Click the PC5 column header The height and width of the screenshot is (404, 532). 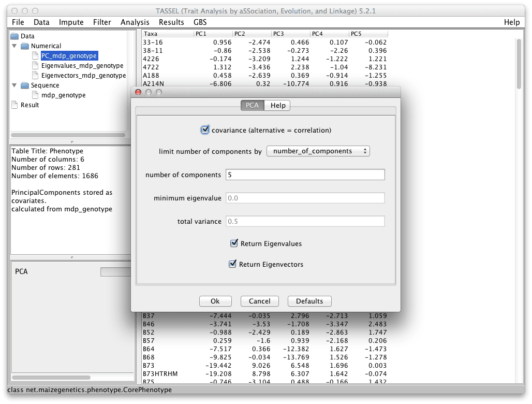click(368, 34)
